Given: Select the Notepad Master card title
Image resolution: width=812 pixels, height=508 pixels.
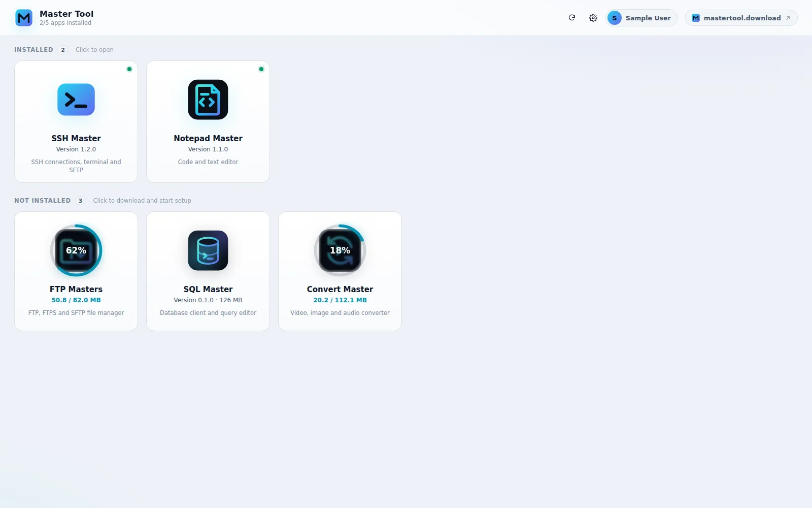Looking at the screenshot, I should pyautogui.click(x=208, y=138).
